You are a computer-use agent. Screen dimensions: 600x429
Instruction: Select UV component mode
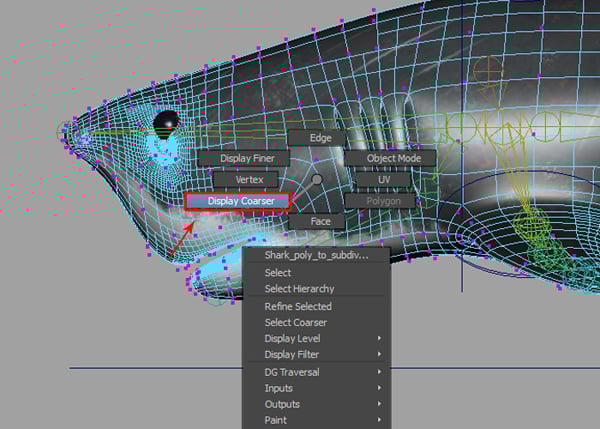383,179
